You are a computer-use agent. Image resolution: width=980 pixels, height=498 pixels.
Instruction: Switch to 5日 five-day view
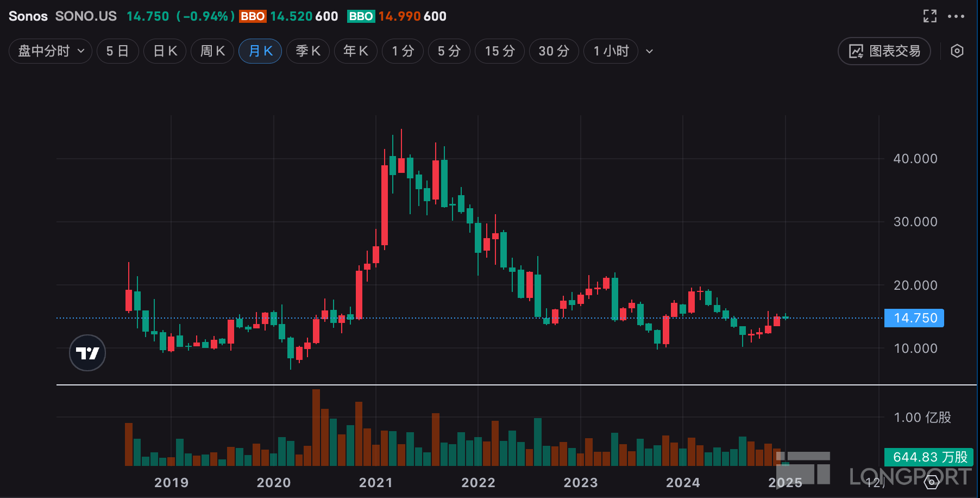117,51
